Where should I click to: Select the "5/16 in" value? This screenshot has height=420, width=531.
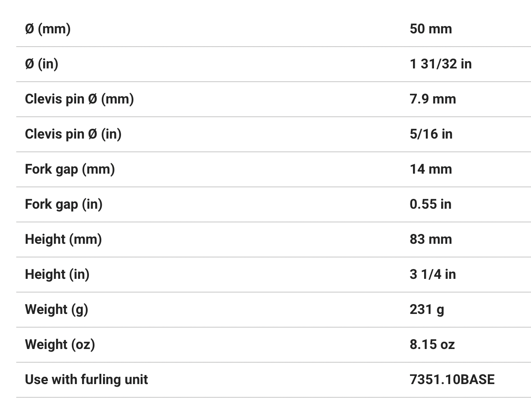pyautogui.click(x=431, y=134)
